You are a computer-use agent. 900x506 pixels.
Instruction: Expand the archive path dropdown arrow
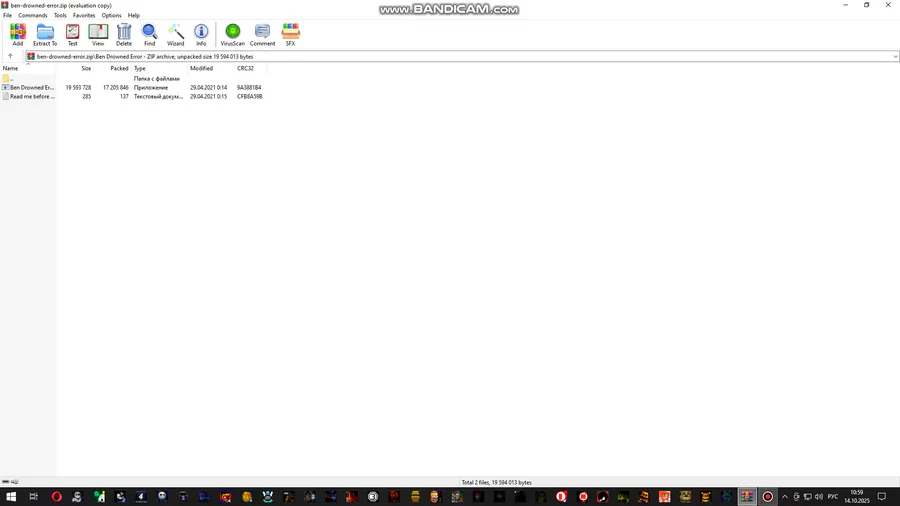(x=895, y=57)
